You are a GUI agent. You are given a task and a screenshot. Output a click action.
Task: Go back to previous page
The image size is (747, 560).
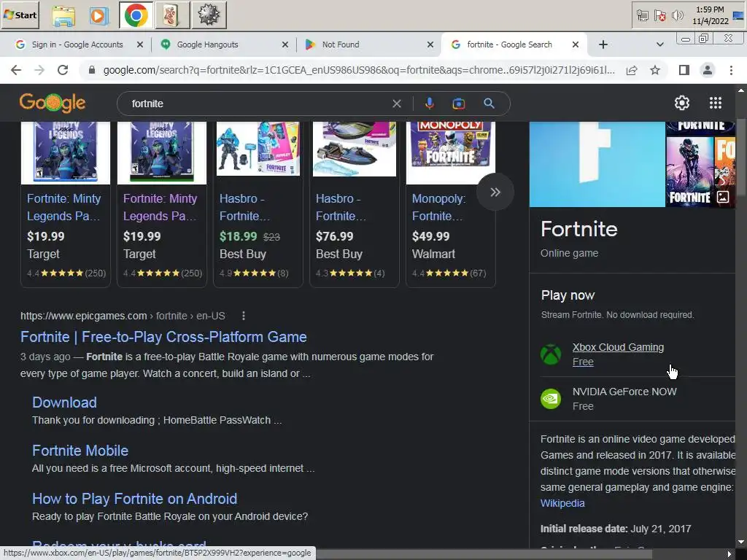tap(16, 71)
